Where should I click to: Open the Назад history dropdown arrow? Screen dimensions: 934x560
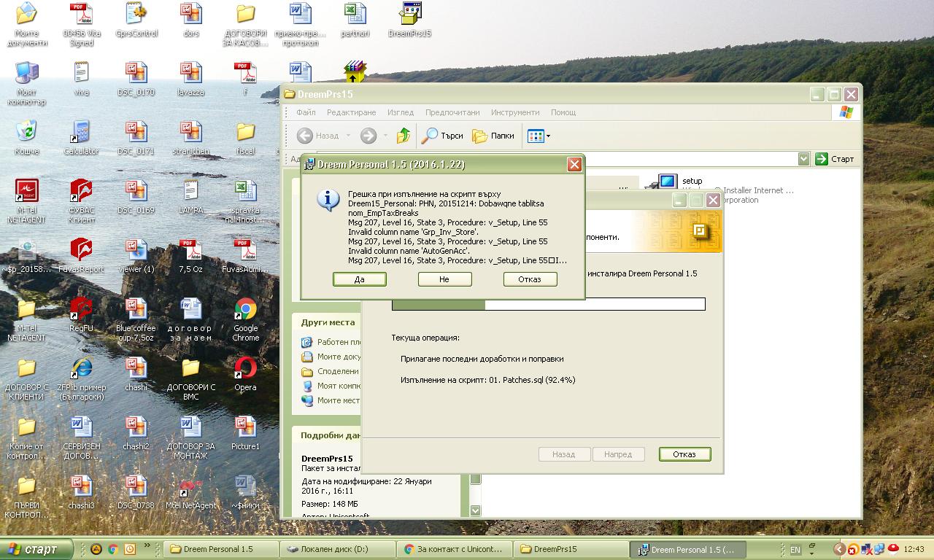(348, 136)
